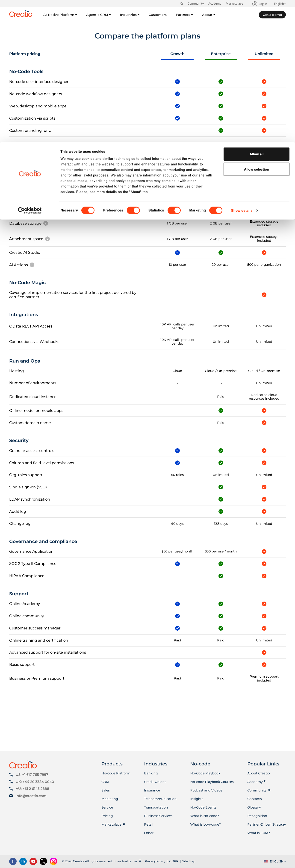Screen dimensions: 295x868
Task: Click the Allow all cookies button
Action: click(256, 154)
